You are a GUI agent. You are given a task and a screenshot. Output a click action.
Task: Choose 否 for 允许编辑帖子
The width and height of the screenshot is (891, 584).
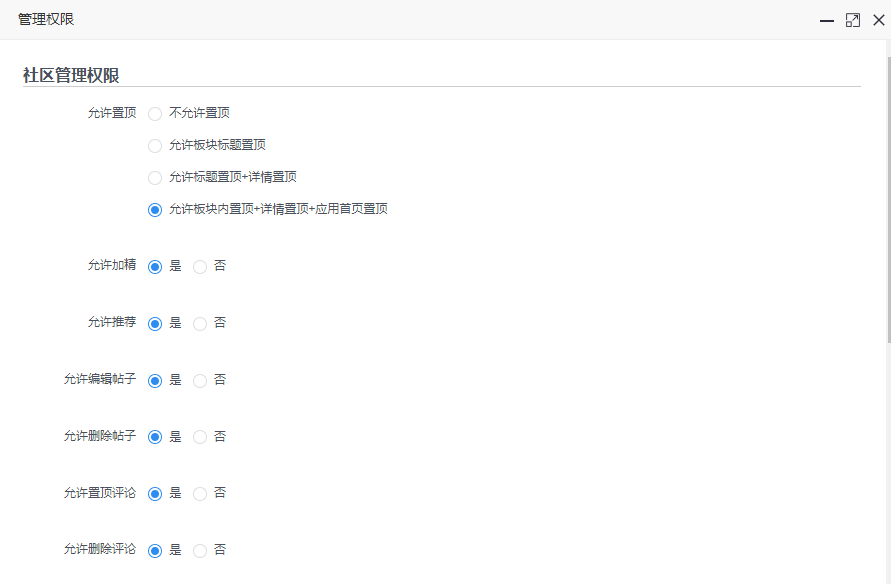[x=200, y=381]
